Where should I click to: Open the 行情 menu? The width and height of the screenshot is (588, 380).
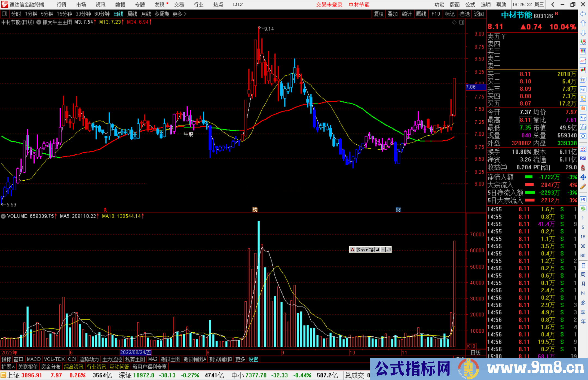coord(62,5)
